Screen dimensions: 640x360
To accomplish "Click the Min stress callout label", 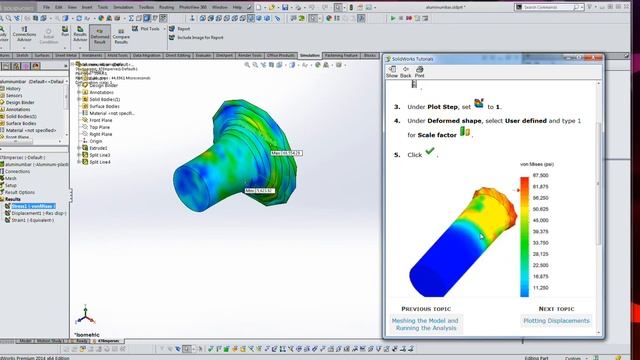I will [x=260, y=191].
